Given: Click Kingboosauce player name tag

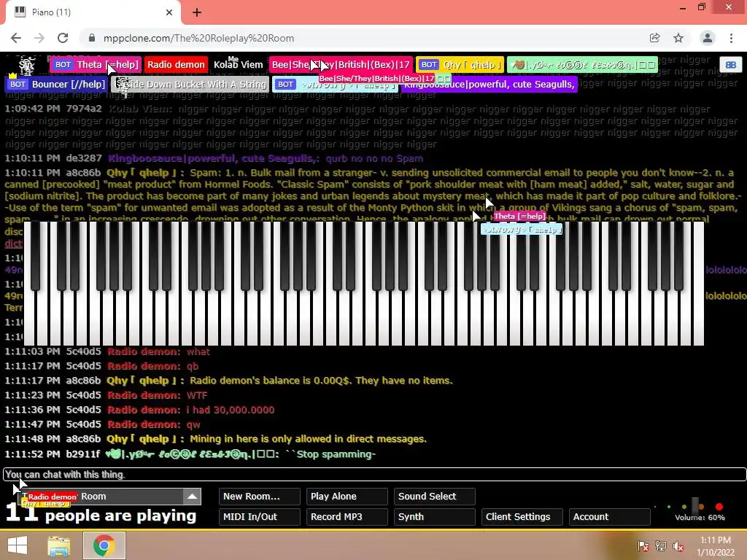Looking at the screenshot, I should pos(489,85).
